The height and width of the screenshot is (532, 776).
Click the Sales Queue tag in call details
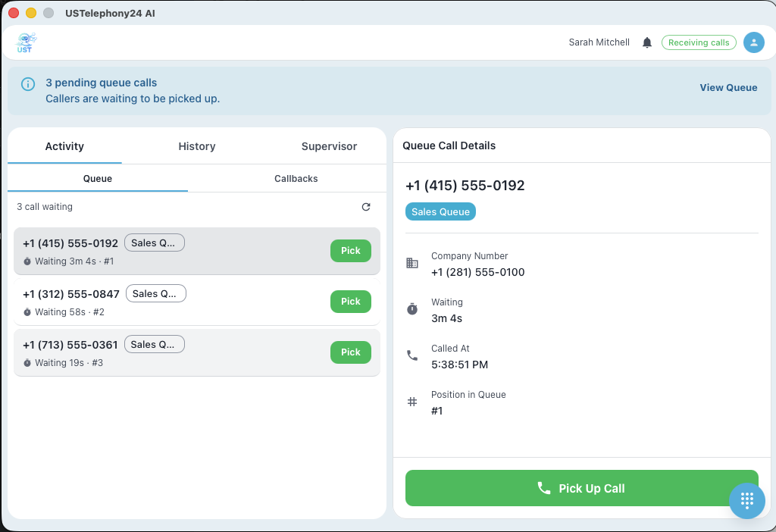(440, 211)
